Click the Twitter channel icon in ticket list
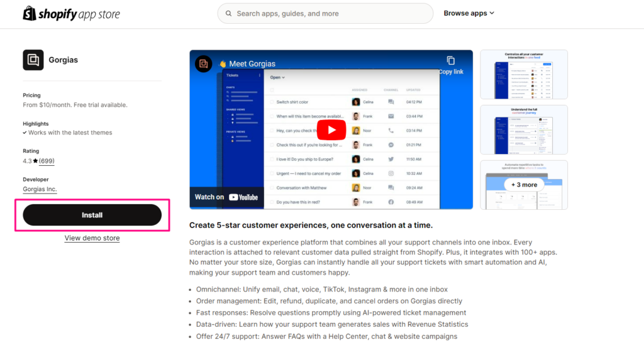The image size is (644, 350). (x=391, y=159)
